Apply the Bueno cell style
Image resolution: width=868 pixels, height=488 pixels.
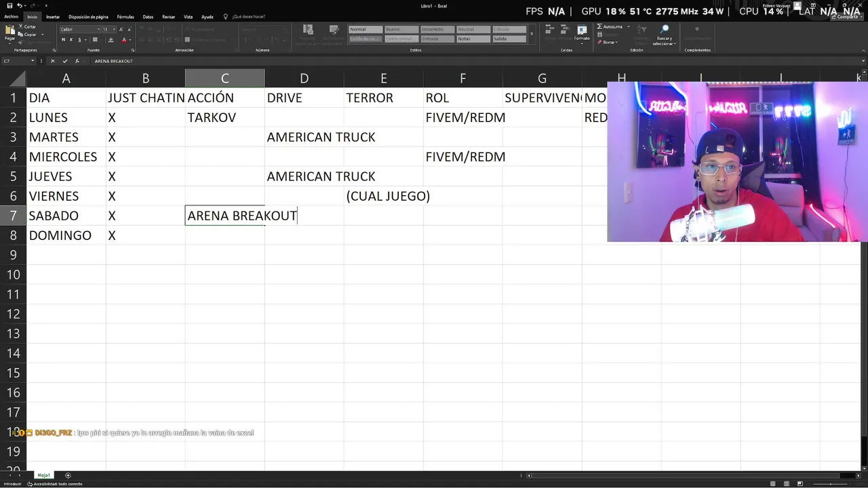pyautogui.click(x=401, y=29)
